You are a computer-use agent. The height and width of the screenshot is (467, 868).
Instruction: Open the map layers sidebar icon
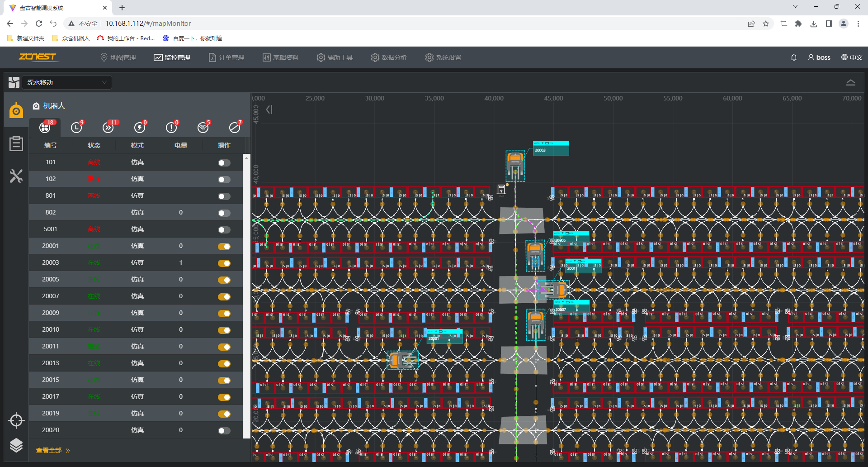coord(16,445)
